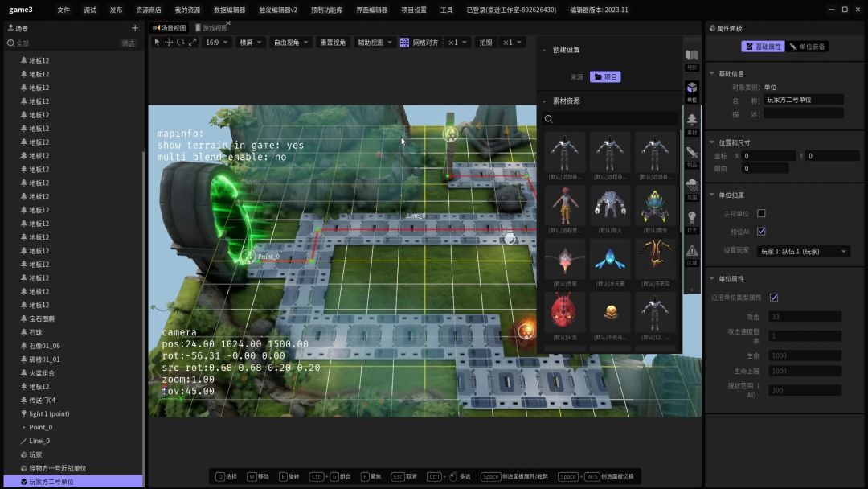Click the 物品 item sword icon
This screenshot has width=868, height=489.
point(692,154)
